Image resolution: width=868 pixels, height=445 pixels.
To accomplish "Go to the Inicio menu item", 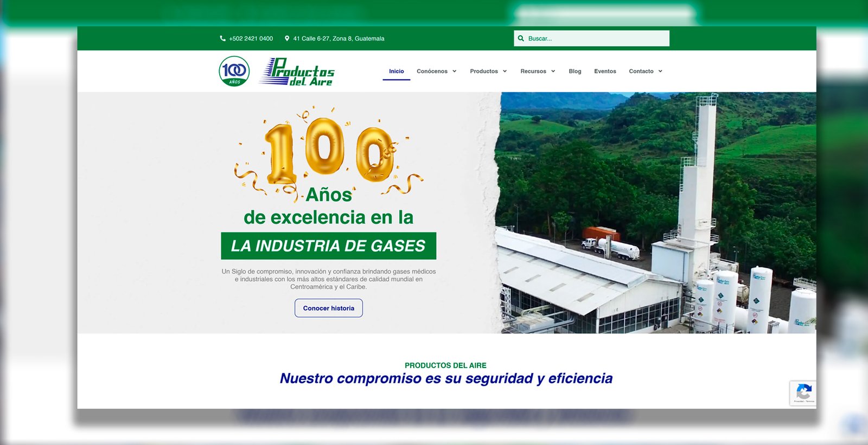I will (x=396, y=72).
